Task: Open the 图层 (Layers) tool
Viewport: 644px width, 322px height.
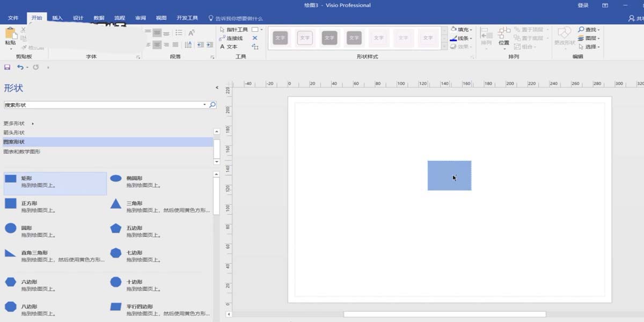Action: (x=586, y=38)
